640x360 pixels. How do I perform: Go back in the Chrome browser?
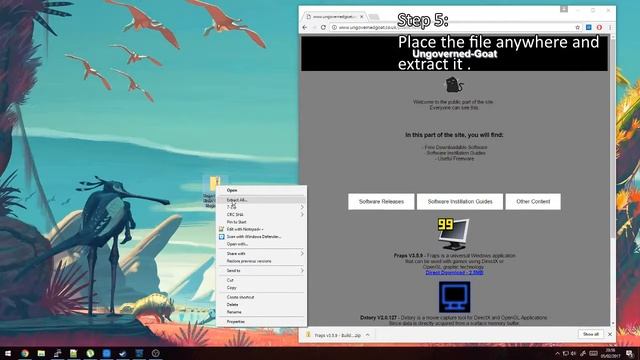click(x=305, y=27)
